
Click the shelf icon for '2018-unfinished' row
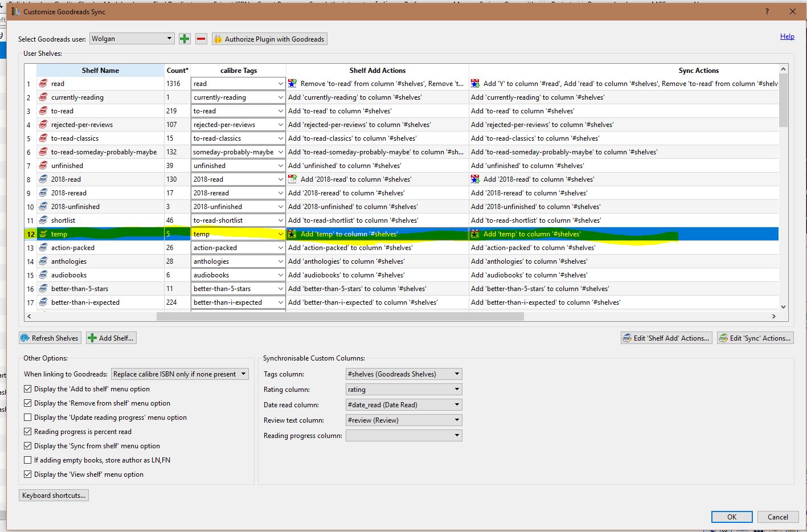pyautogui.click(x=43, y=207)
